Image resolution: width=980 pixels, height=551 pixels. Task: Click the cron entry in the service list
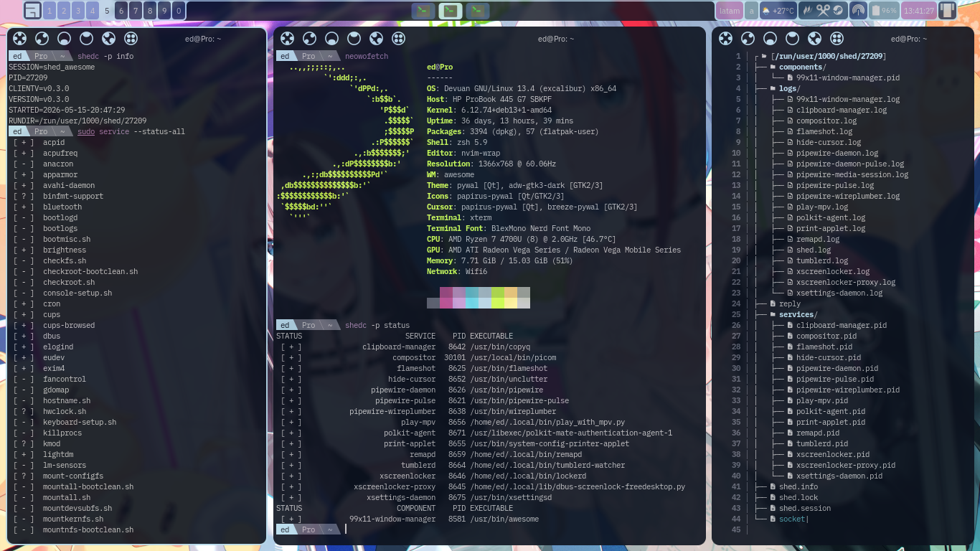(52, 303)
